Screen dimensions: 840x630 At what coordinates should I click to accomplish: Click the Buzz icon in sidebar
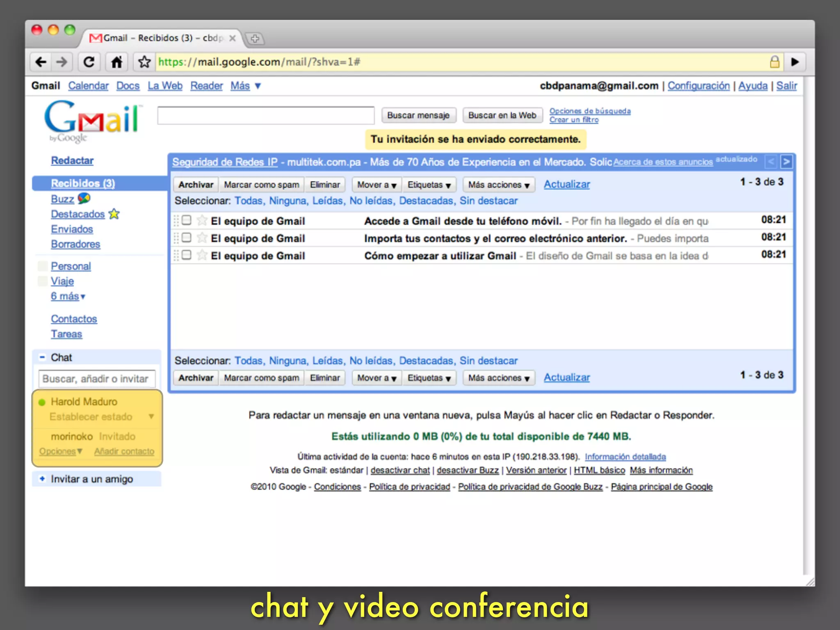pyautogui.click(x=84, y=199)
